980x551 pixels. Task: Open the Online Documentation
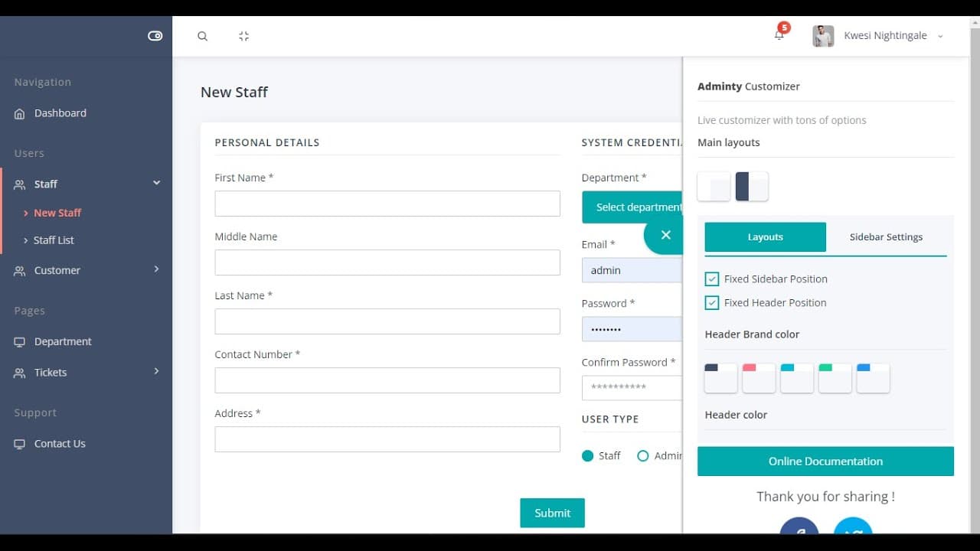(x=825, y=461)
